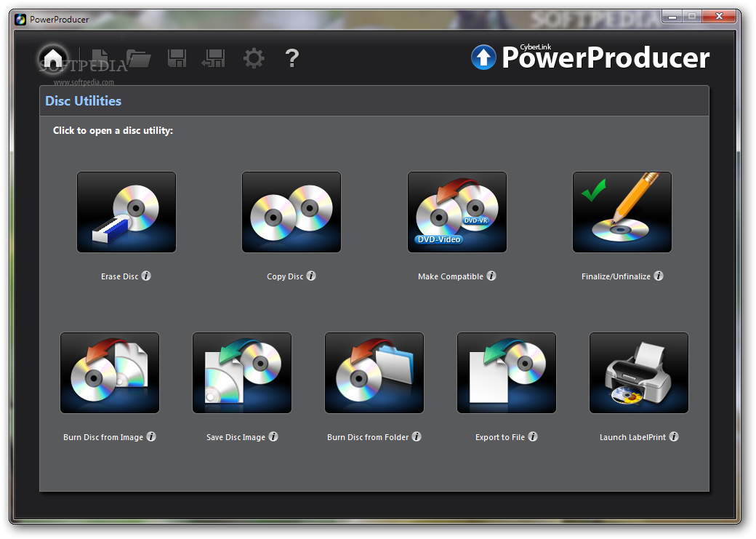Viewport: 756px width, 539px height.
Task: Show info for Export to File
Action: point(533,436)
